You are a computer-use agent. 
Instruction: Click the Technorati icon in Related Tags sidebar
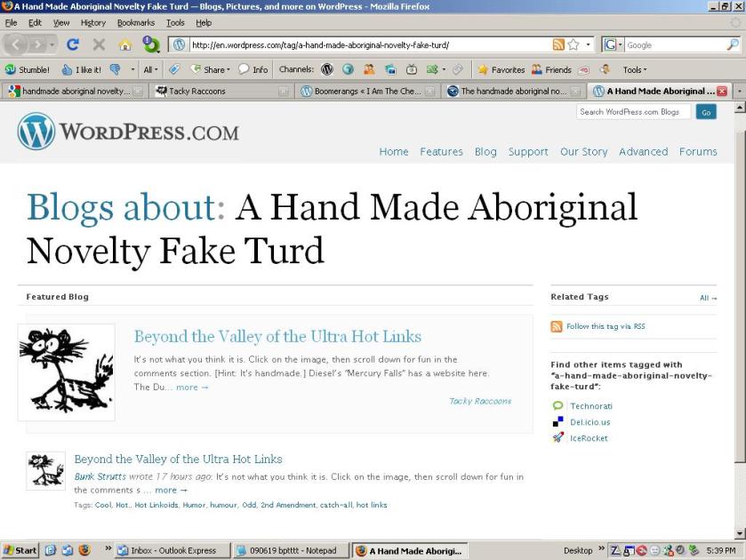(557, 405)
